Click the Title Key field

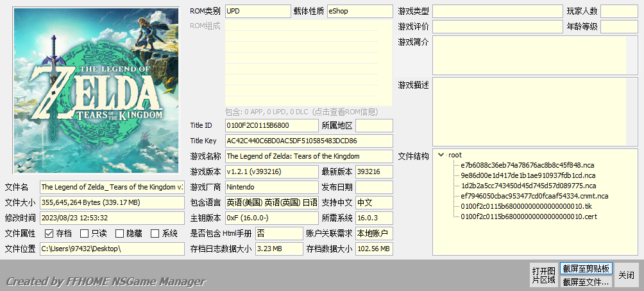tap(308, 141)
